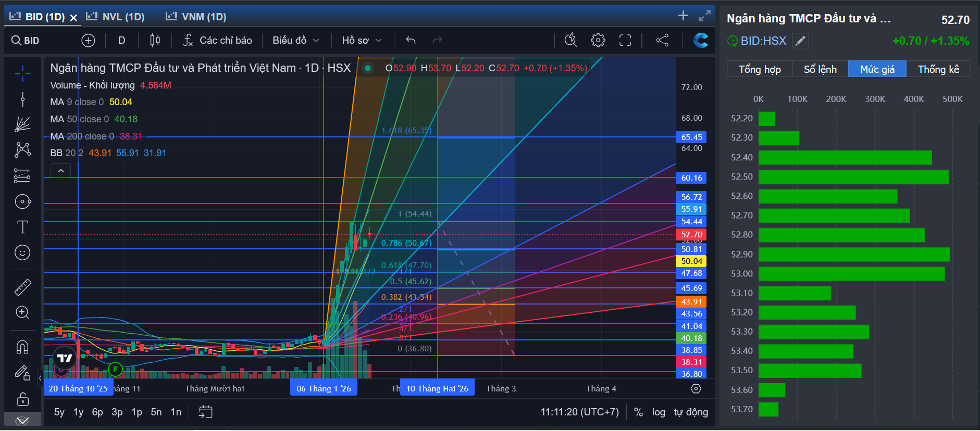Set chart range to 5n
980x431 pixels.
[156, 412]
